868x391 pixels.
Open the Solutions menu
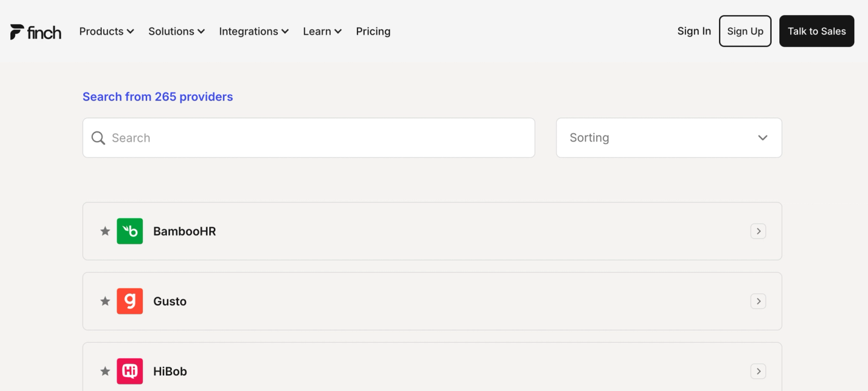(x=177, y=31)
